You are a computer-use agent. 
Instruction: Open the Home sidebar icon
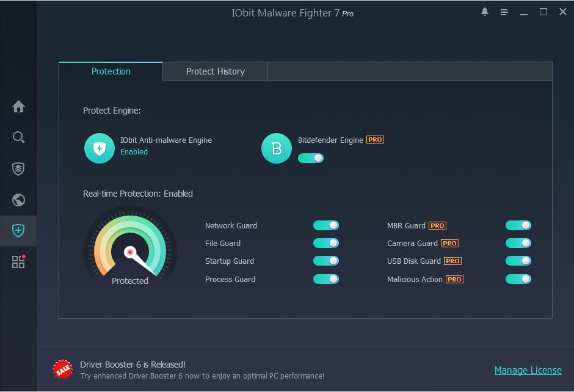pos(18,106)
